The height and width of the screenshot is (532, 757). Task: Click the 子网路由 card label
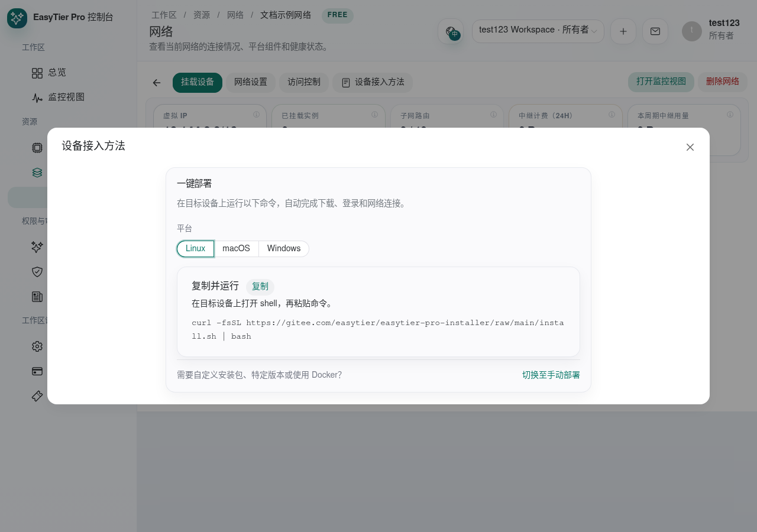point(415,116)
